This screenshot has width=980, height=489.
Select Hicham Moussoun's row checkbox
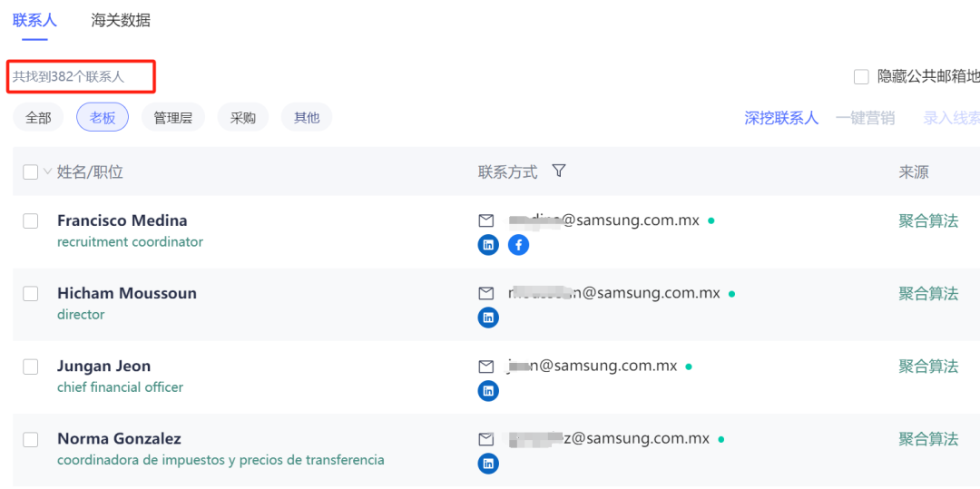pos(31,294)
